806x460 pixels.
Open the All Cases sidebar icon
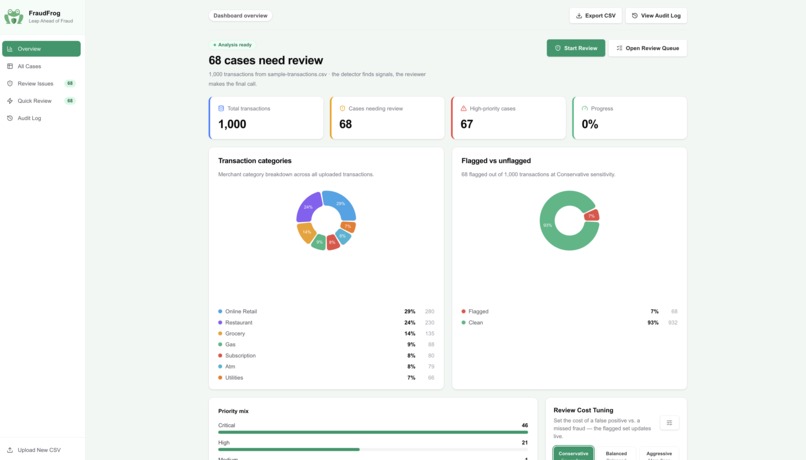(x=10, y=66)
